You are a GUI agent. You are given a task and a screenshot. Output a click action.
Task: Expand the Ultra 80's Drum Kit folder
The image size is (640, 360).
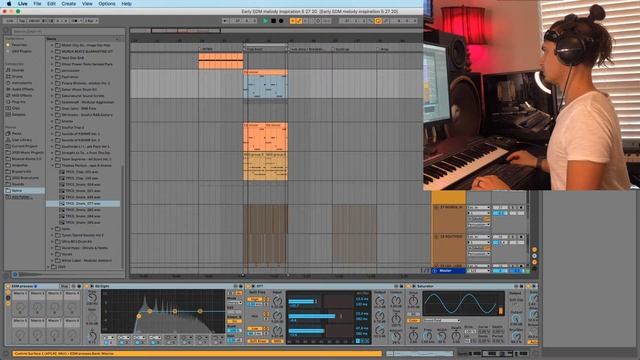click(x=52, y=241)
